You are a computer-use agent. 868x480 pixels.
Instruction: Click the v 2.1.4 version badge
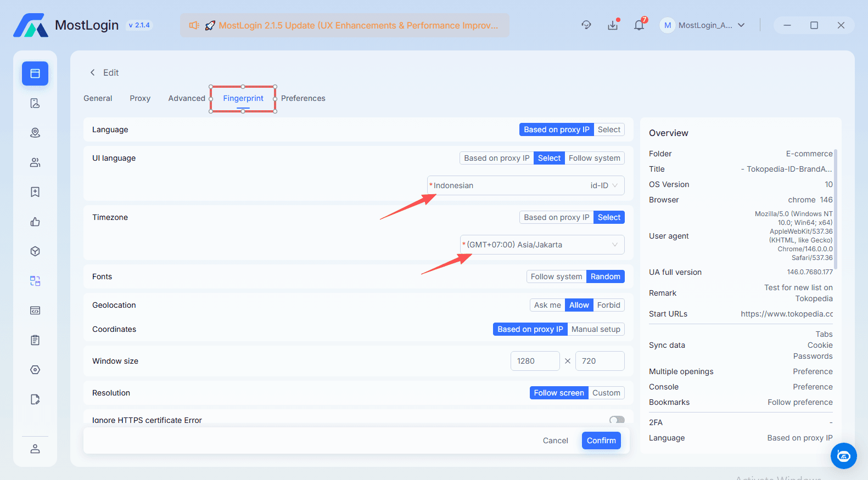tap(139, 25)
